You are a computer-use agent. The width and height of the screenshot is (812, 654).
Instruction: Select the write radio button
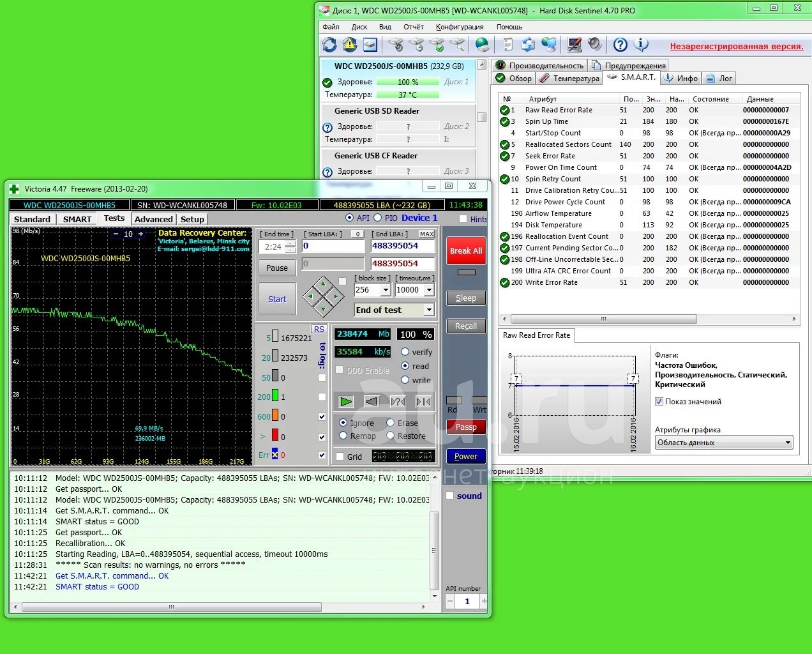point(405,380)
